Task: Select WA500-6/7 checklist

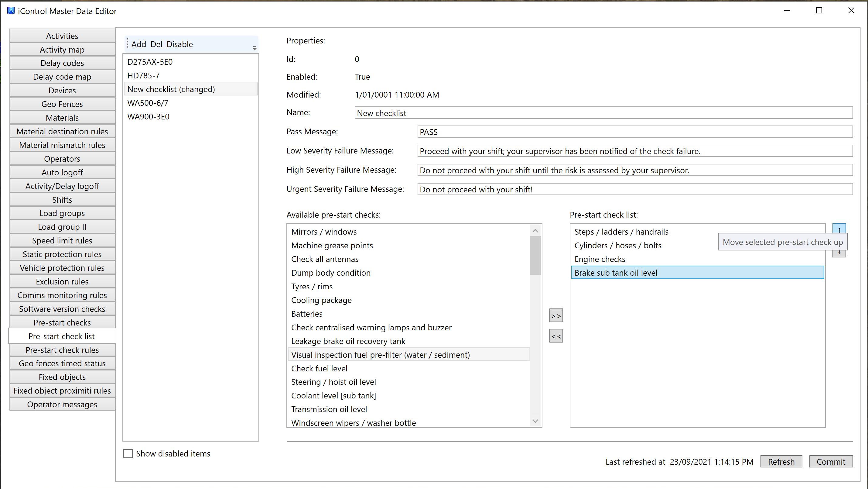Action: point(191,103)
